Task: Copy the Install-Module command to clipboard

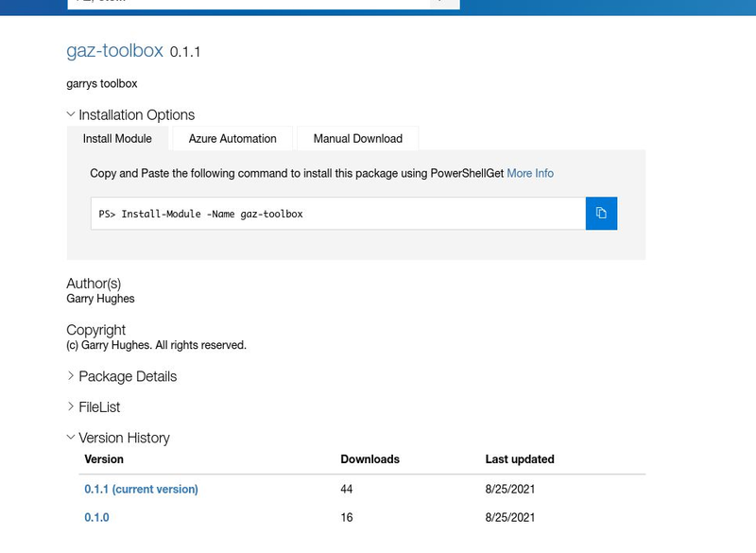Action: (601, 213)
